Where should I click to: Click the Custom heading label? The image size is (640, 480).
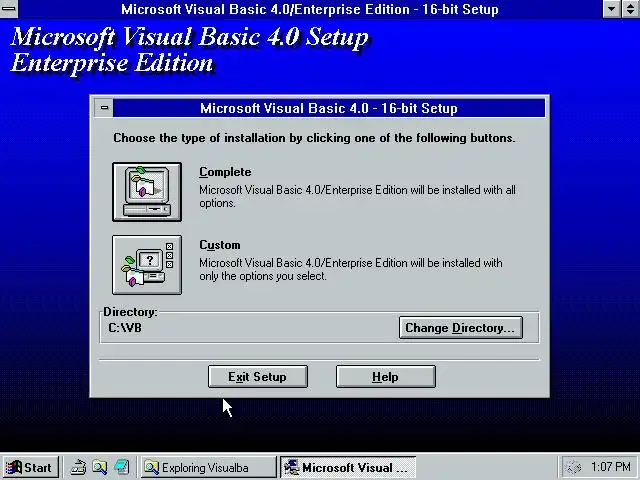click(220, 245)
